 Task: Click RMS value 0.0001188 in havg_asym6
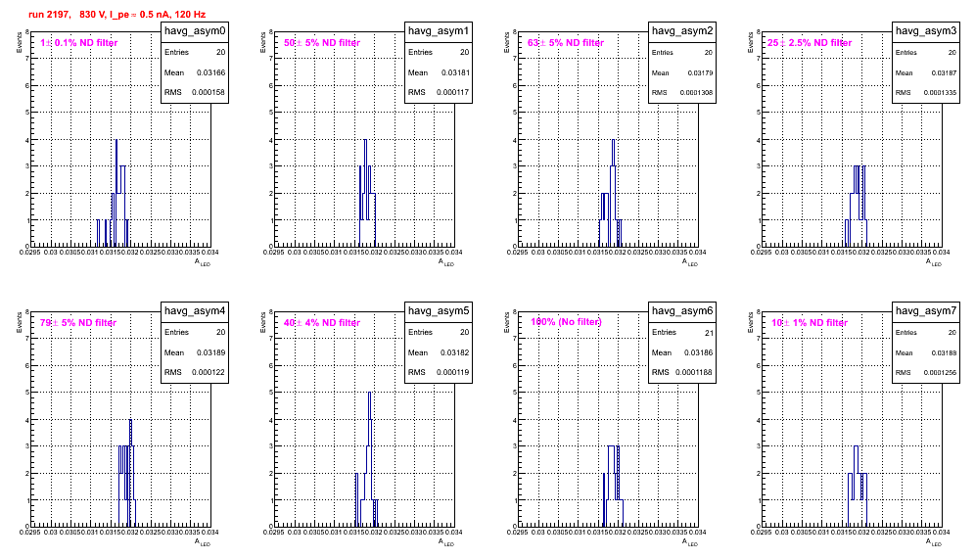(694, 372)
